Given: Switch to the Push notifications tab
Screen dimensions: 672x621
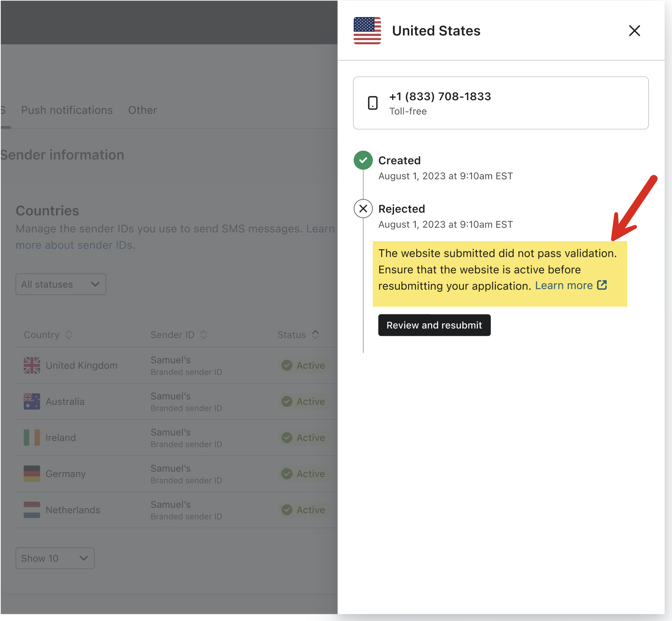Looking at the screenshot, I should tap(67, 110).
